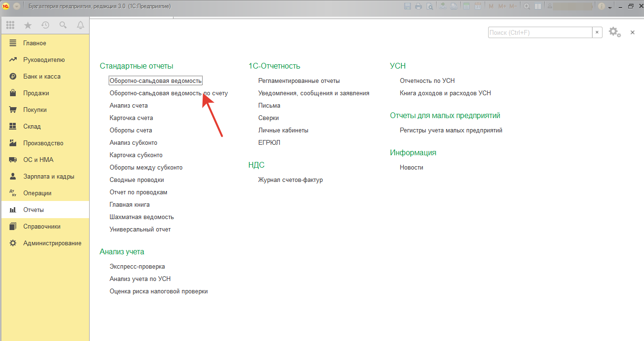
Task: Open the Главное section
Action: tap(45, 43)
